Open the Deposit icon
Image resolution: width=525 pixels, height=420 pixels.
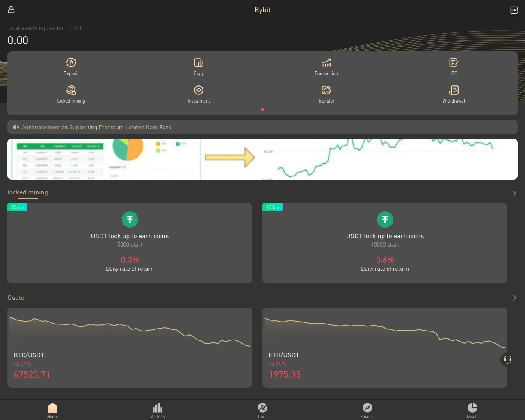[71, 63]
